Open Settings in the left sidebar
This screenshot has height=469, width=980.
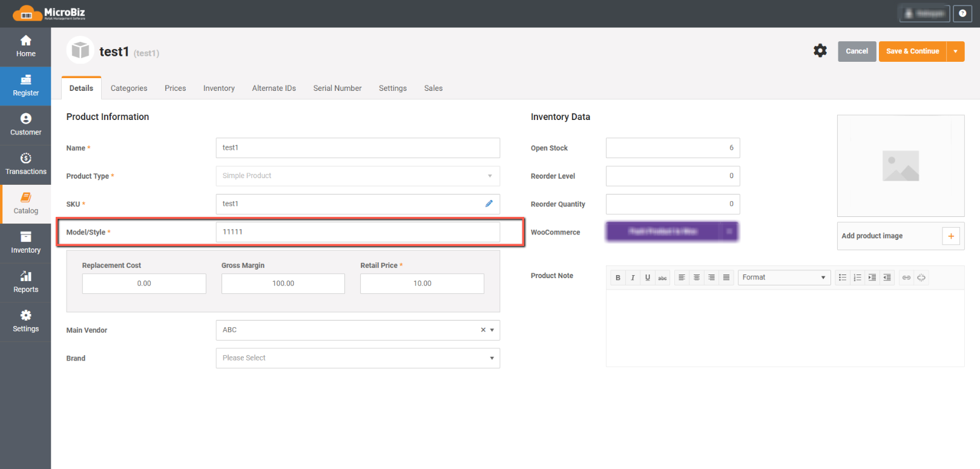tap(25, 322)
